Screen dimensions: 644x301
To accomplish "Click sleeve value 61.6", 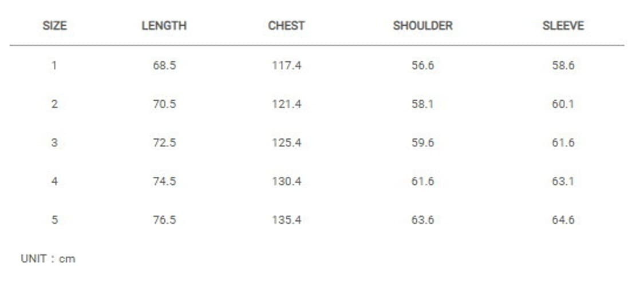I will pyautogui.click(x=563, y=142).
